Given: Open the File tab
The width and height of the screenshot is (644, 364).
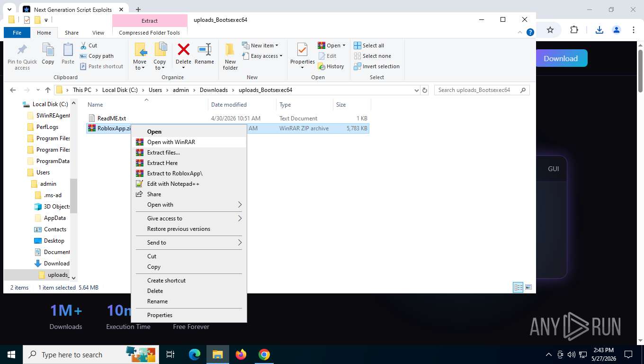Looking at the screenshot, I should (17, 33).
